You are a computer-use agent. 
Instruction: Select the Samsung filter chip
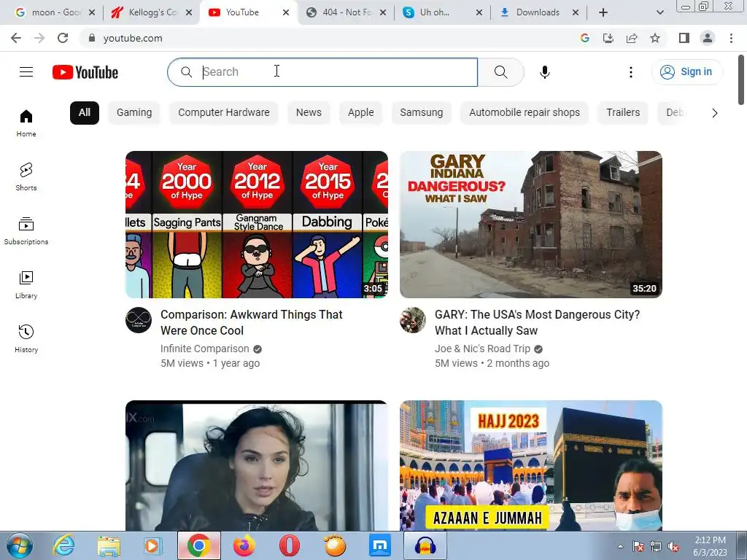click(x=421, y=113)
